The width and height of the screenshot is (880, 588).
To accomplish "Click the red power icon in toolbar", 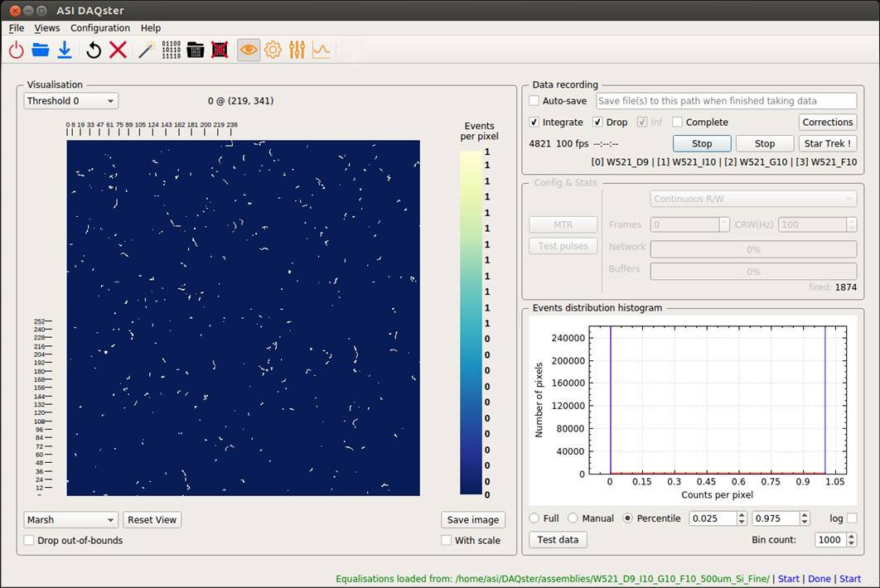I will click(17, 51).
